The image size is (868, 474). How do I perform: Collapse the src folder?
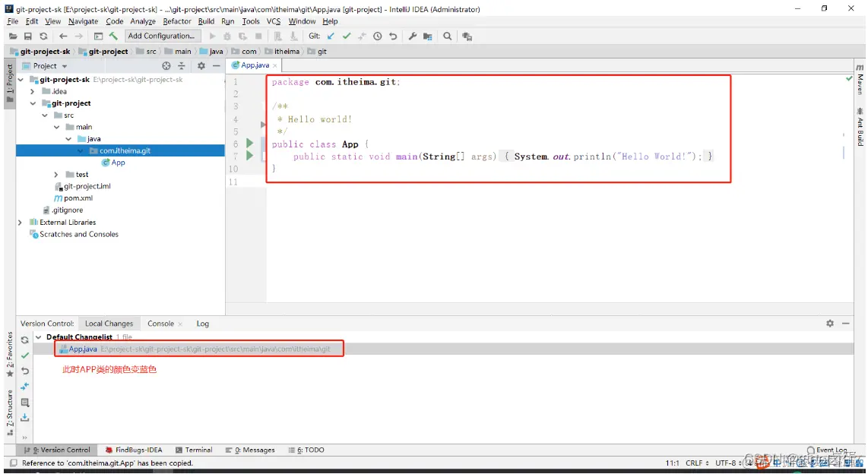pyautogui.click(x=45, y=115)
